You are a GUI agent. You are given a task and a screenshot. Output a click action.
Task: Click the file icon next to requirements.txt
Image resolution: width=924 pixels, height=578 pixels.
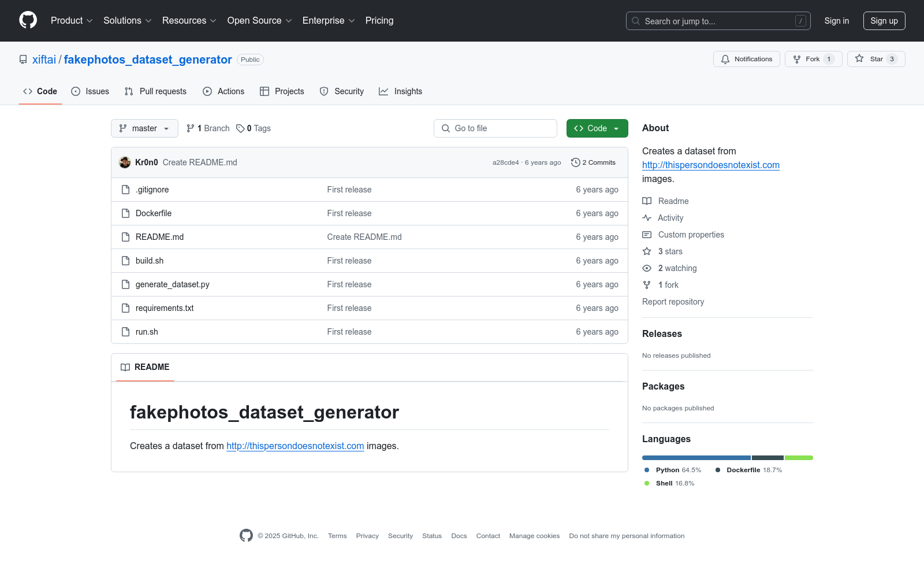tap(125, 308)
